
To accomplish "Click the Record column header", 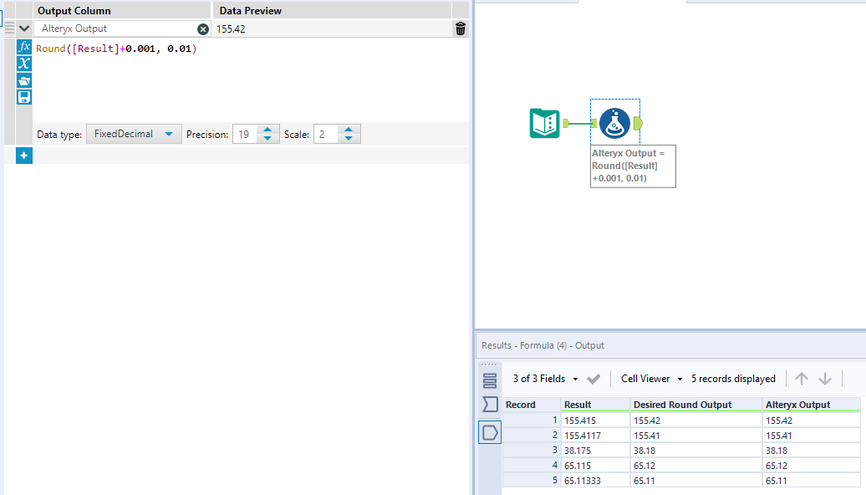I will (531, 405).
